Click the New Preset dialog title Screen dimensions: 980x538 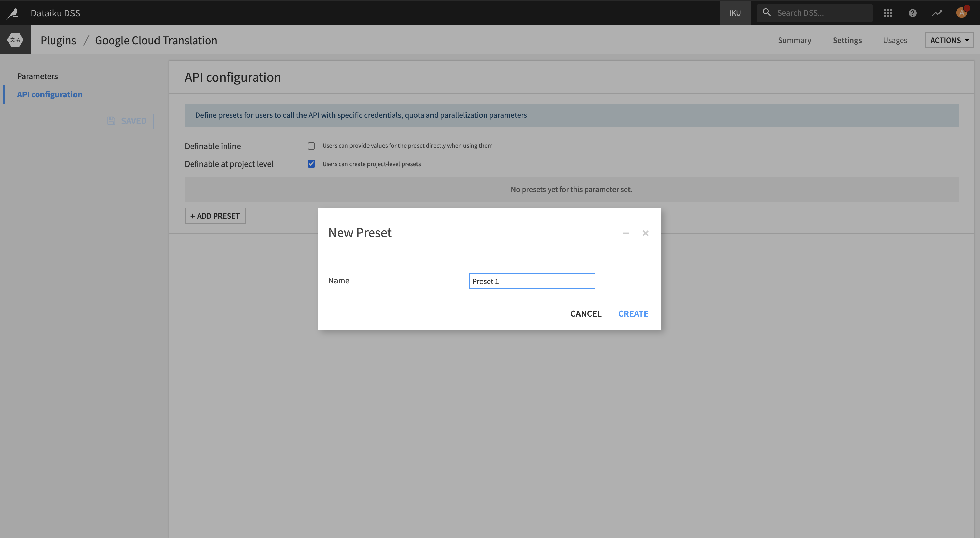pos(360,232)
